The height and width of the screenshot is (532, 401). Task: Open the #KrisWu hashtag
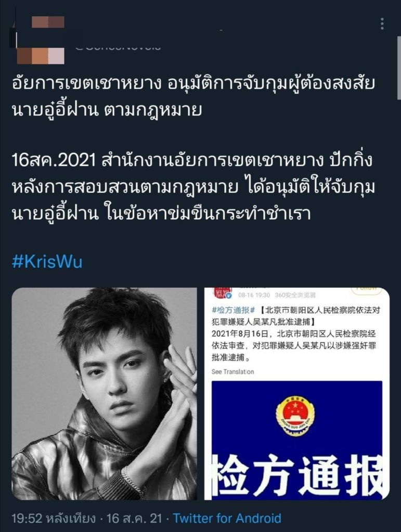(x=47, y=262)
